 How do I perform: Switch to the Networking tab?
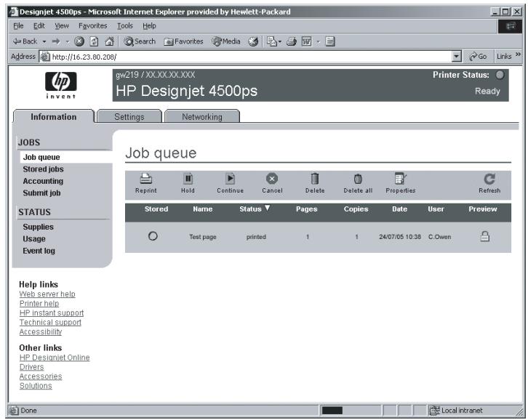[202, 117]
